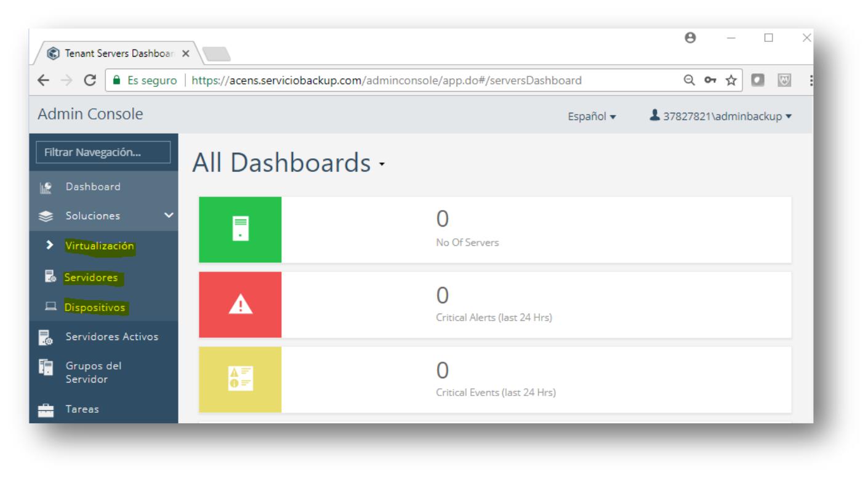Click the saved password key icon
This screenshot has height=478, width=868.
(x=710, y=80)
